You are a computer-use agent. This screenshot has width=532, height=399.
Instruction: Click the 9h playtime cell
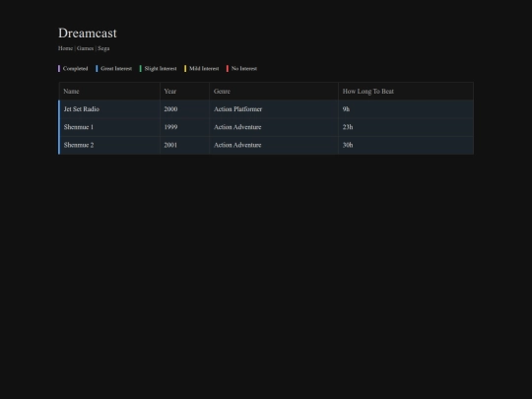406,109
